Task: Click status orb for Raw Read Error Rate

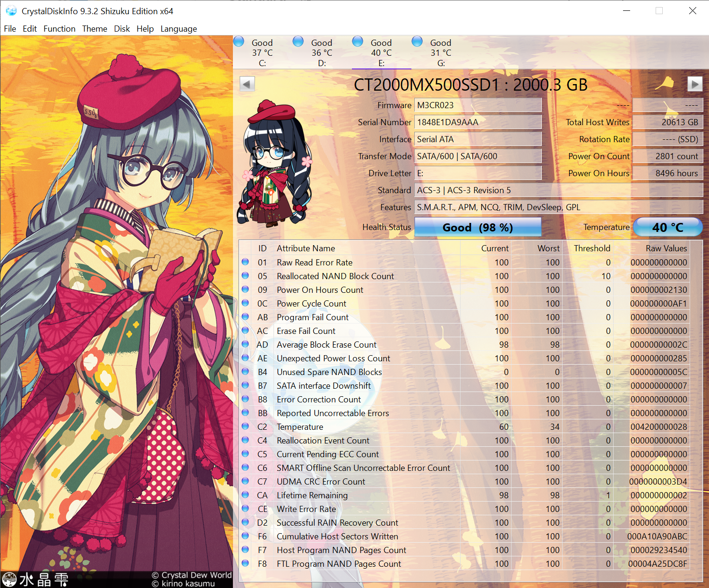Action: click(245, 262)
